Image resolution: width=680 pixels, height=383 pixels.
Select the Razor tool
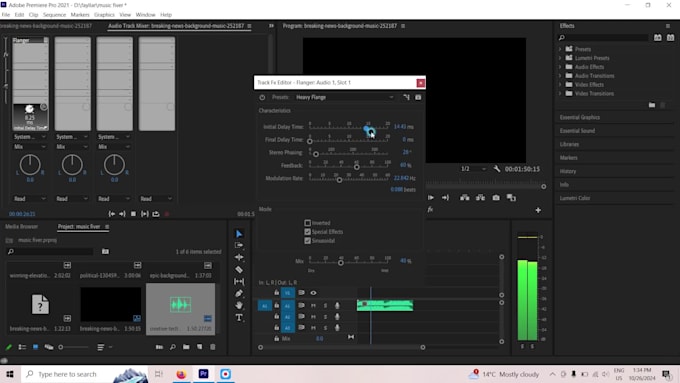pyautogui.click(x=239, y=269)
